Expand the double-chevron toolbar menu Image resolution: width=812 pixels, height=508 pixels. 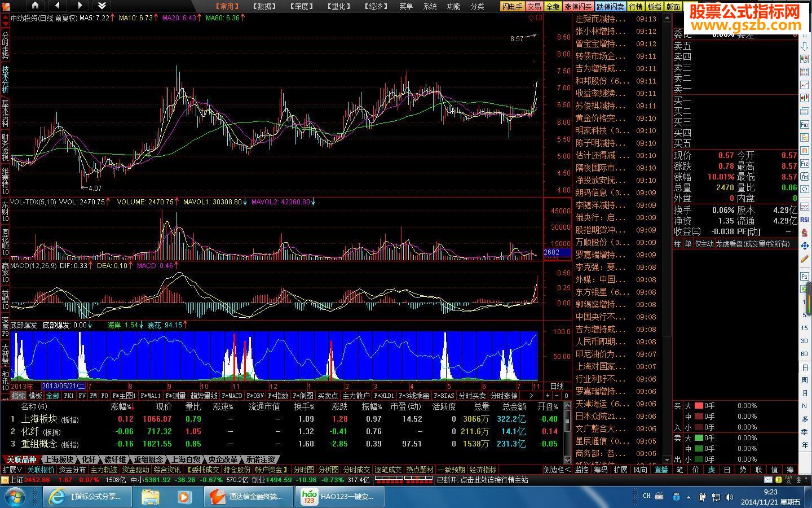tap(101, 6)
